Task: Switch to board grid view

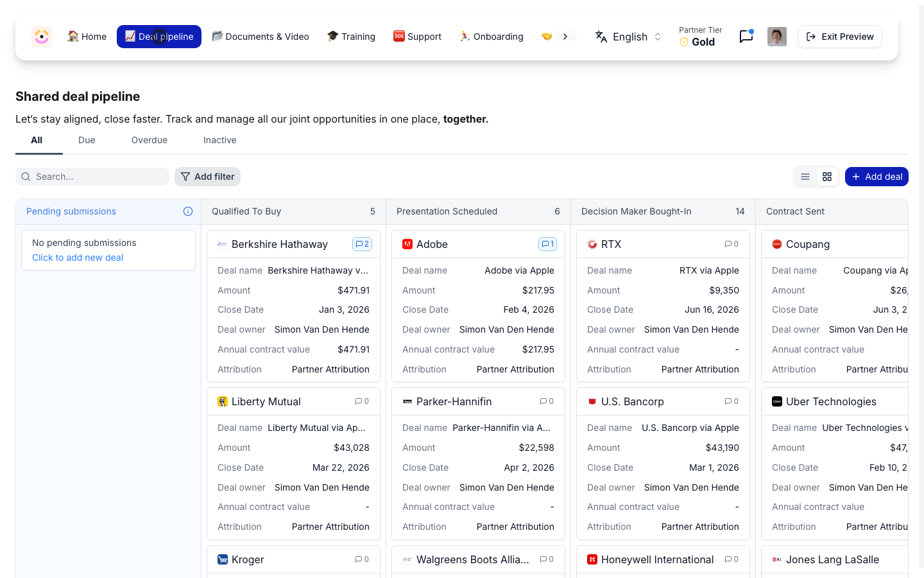Action: point(827,177)
